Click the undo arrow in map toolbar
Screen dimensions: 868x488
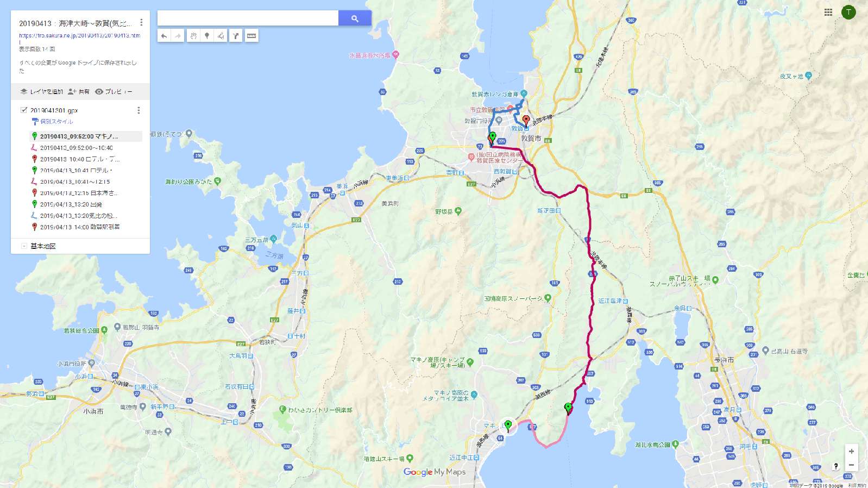[164, 36]
